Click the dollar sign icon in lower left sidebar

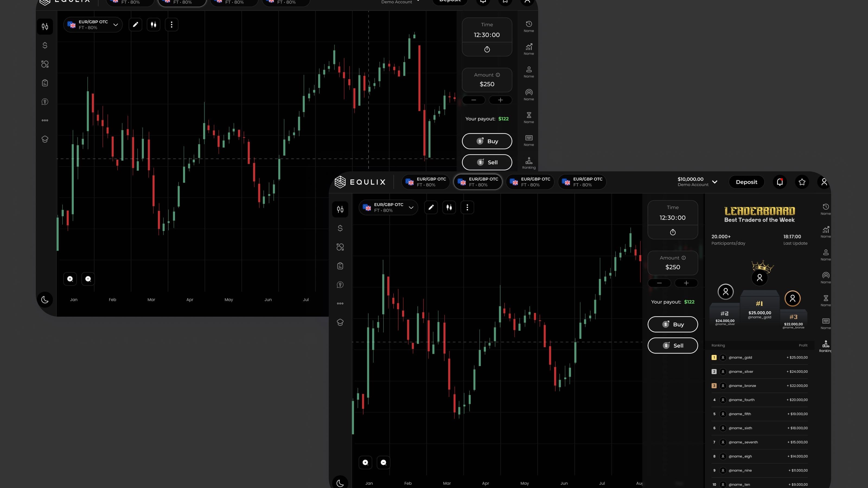point(340,228)
